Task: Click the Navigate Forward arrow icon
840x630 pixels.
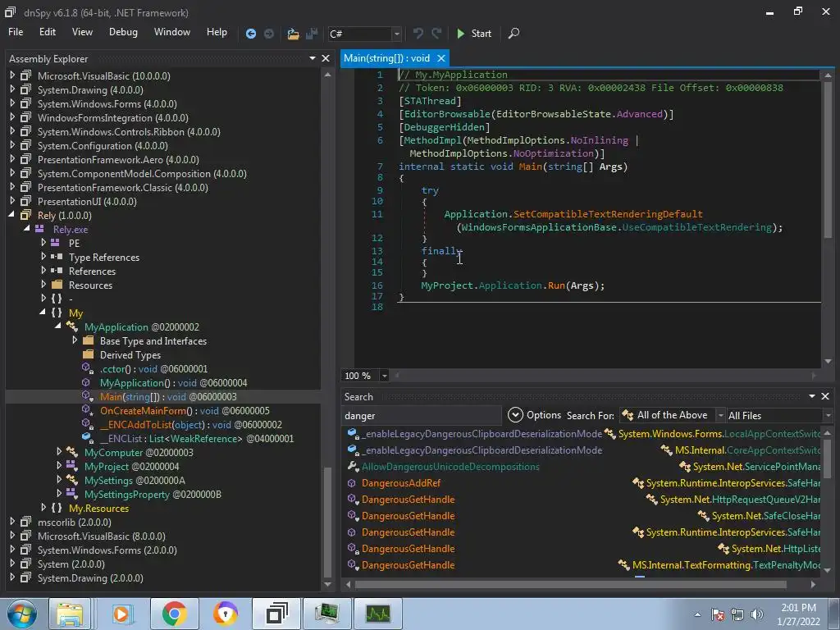Action: coord(269,34)
